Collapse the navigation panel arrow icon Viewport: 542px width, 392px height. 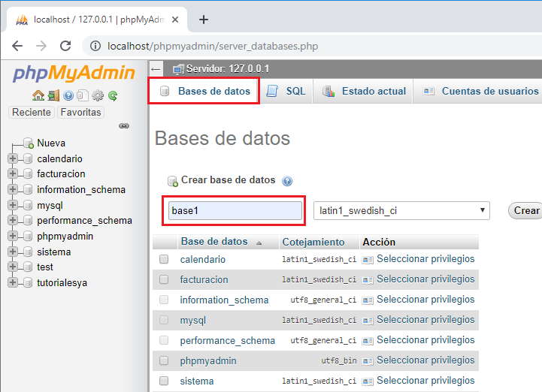point(156,69)
